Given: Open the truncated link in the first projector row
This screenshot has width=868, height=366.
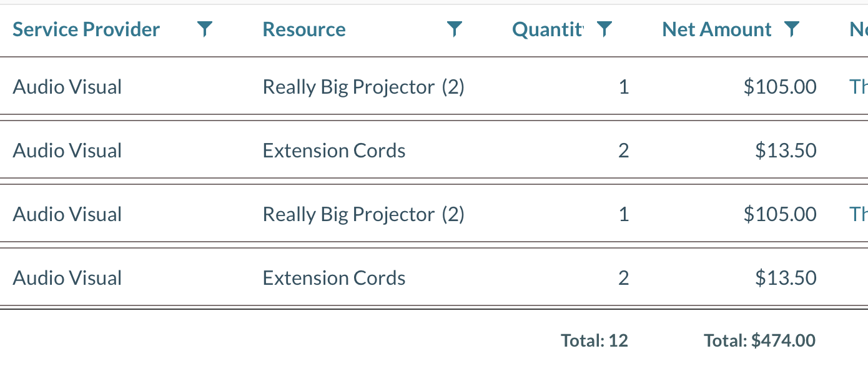Looking at the screenshot, I should tap(858, 87).
